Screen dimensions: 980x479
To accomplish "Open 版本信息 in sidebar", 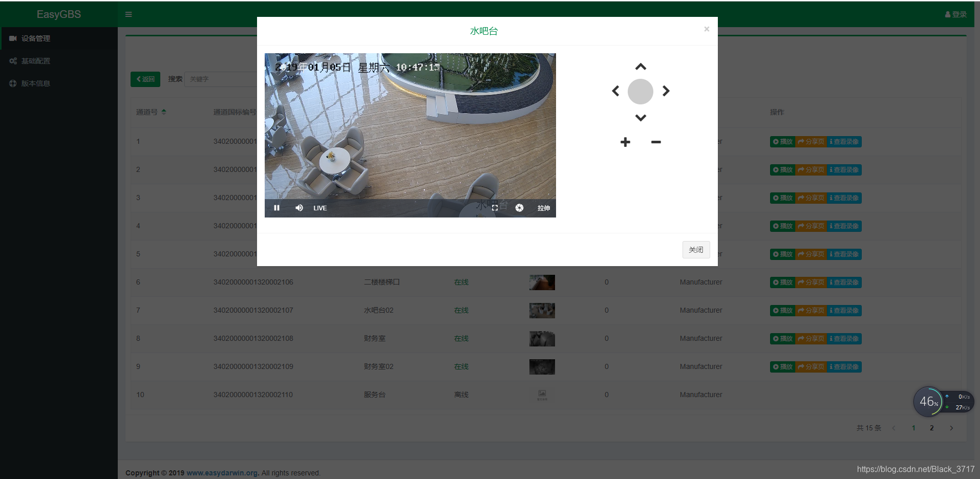I will (59, 83).
